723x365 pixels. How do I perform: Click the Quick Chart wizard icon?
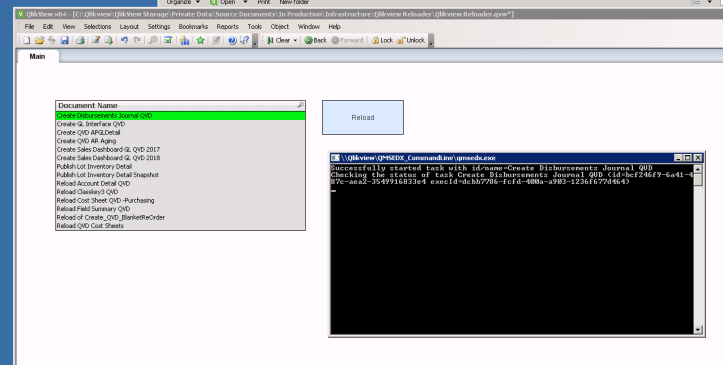pos(185,41)
